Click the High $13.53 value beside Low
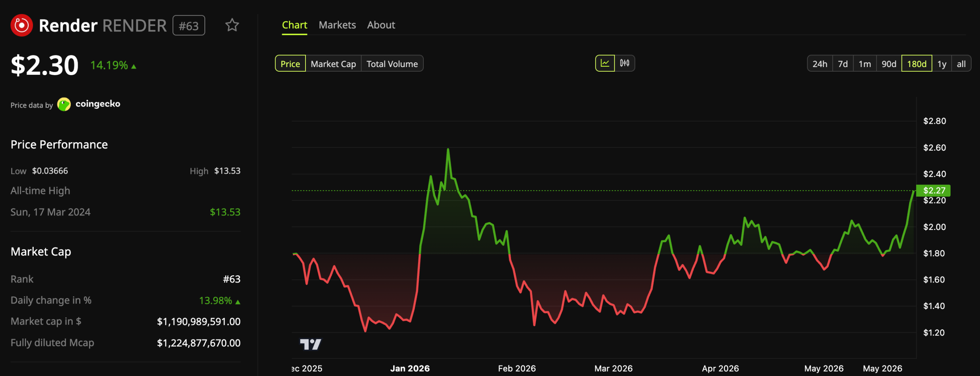This screenshot has width=980, height=376. tap(227, 171)
